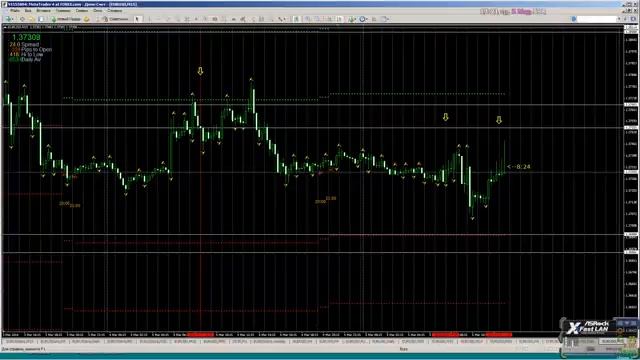Open the Справка menu
The width and height of the screenshot is (640, 360).
tap(115, 11)
